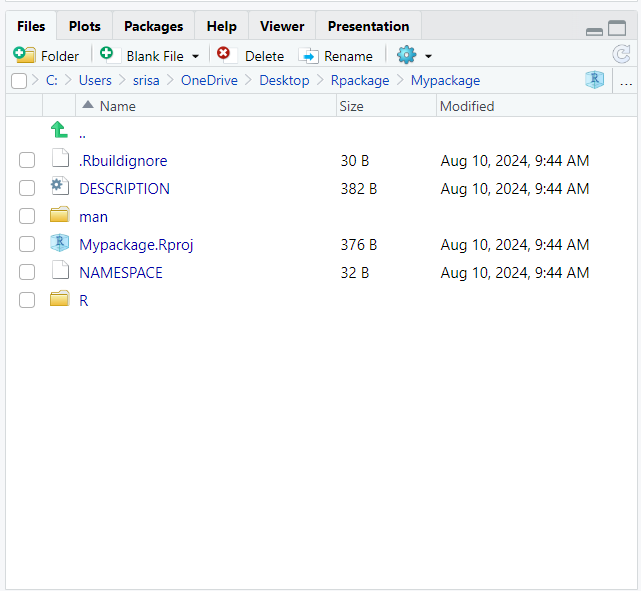Screen dimensions: 641x591
Task: Click the Rename button label
Action: tap(348, 56)
